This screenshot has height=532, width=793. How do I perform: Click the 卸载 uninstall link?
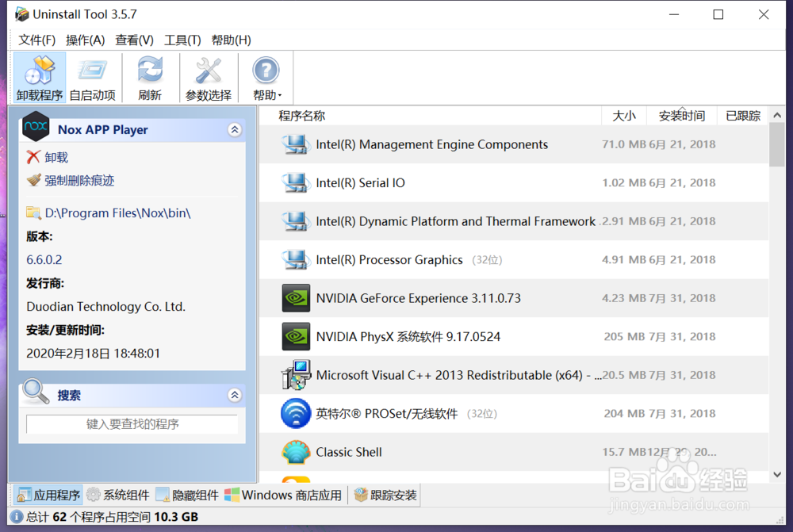pos(56,157)
